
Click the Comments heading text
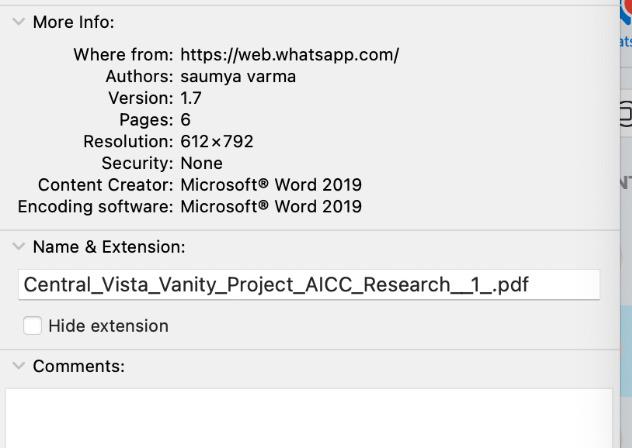click(79, 366)
